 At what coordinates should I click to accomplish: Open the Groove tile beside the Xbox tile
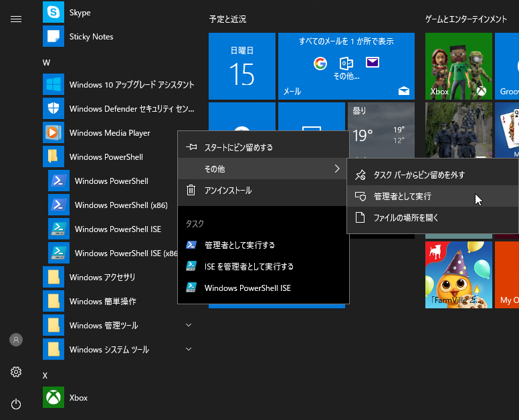tap(507, 66)
